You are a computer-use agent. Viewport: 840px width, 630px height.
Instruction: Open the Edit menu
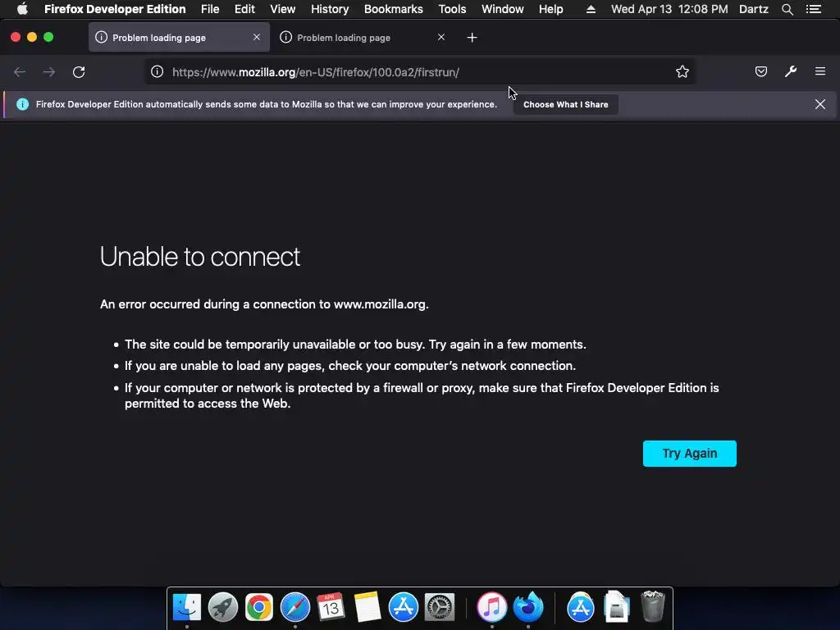pyautogui.click(x=244, y=9)
